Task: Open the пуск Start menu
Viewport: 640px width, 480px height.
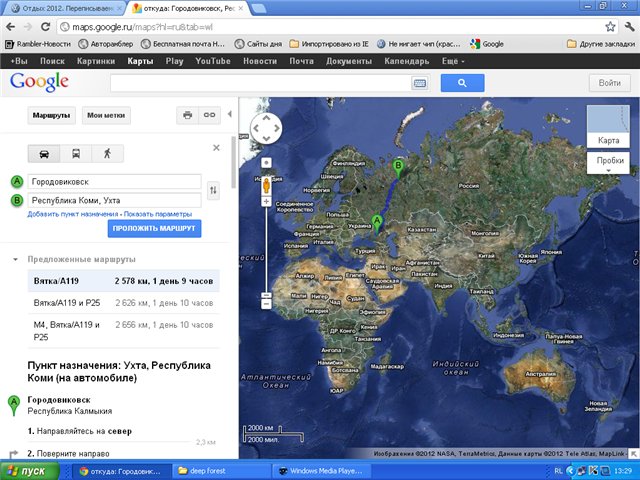Action: point(30,471)
